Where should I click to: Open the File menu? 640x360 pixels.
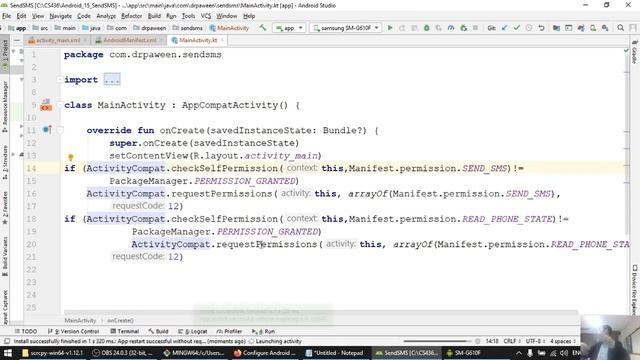click(7, 16)
